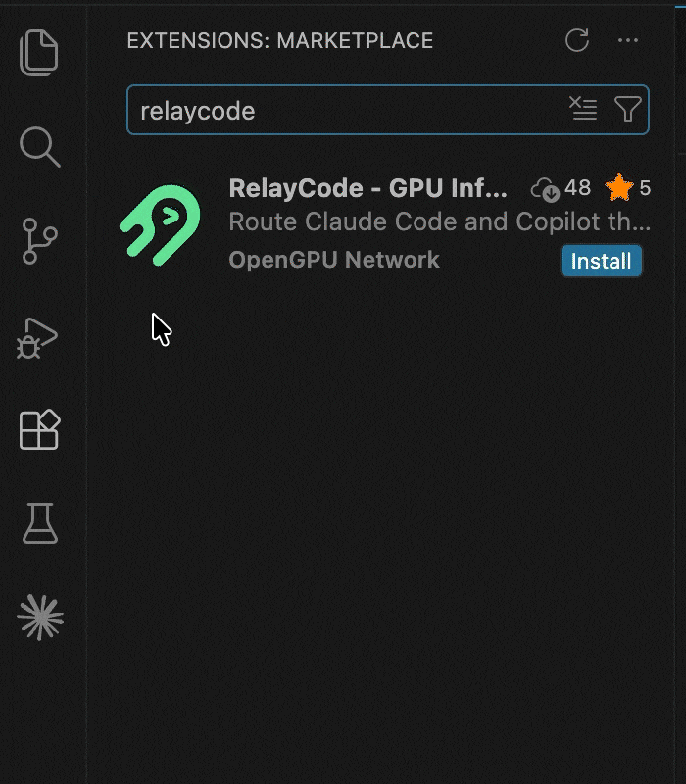Open the Claude starburst icon view

point(40,617)
